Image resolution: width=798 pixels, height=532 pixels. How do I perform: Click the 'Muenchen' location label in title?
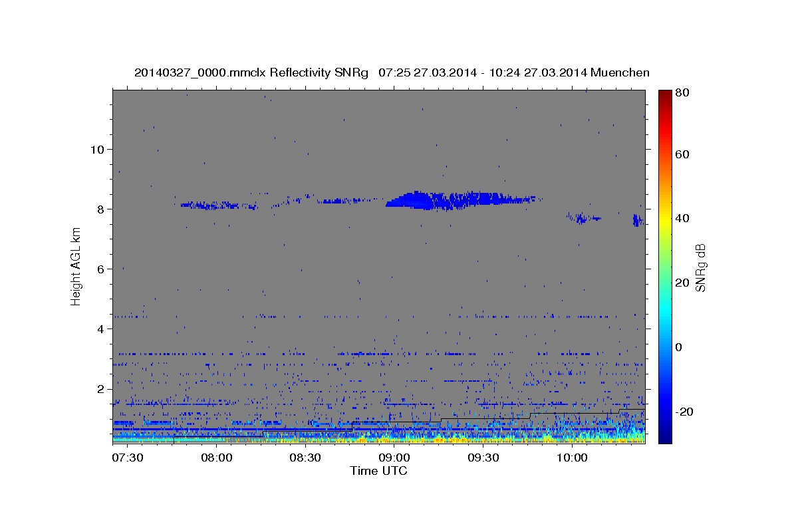(x=619, y=72)
